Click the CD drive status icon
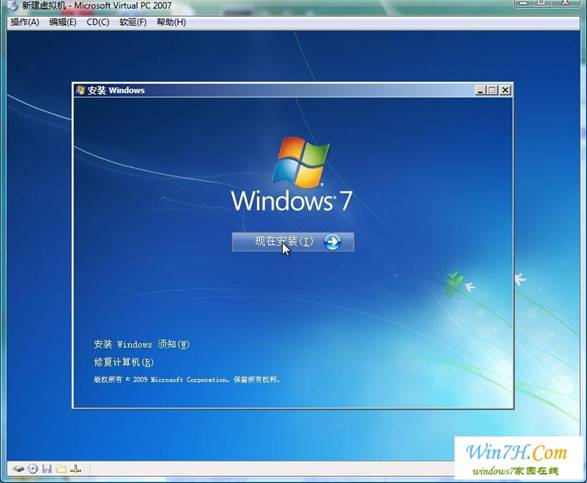 pos(33,468)
